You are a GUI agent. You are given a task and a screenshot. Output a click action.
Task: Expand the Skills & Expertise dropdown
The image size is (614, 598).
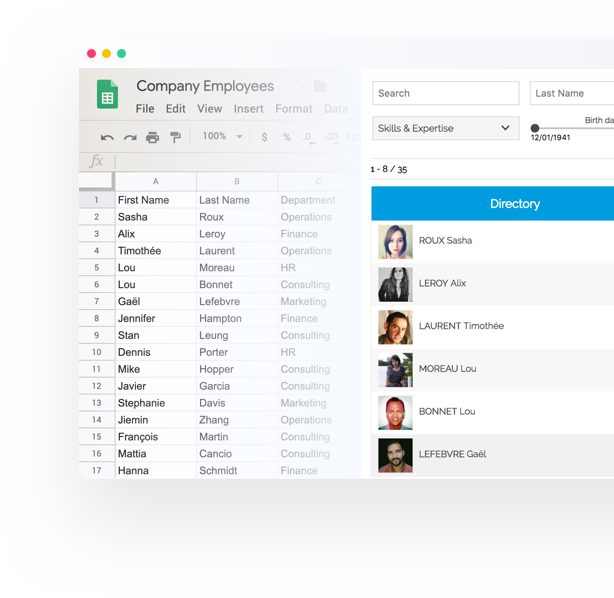(x=446, y=128)
